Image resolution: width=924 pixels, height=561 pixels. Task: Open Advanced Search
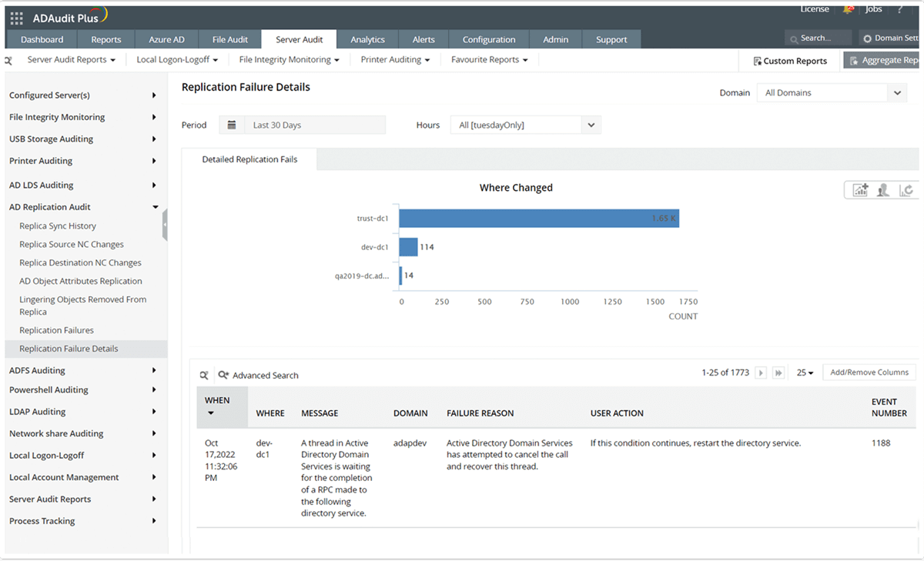(x=258, y=376)
